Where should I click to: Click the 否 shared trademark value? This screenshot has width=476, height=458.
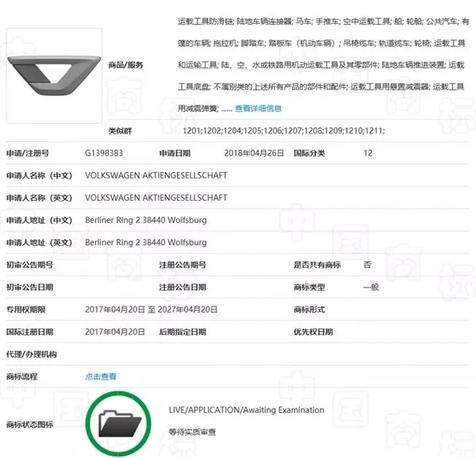[367, 265]
